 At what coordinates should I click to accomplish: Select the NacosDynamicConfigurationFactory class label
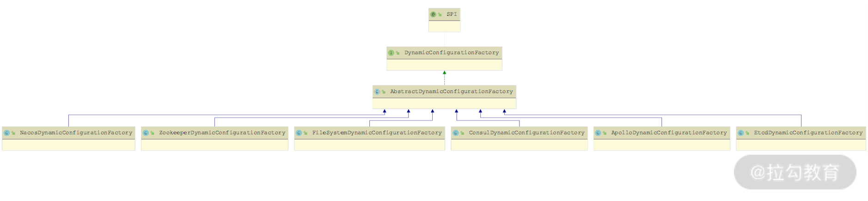(76, 133)
